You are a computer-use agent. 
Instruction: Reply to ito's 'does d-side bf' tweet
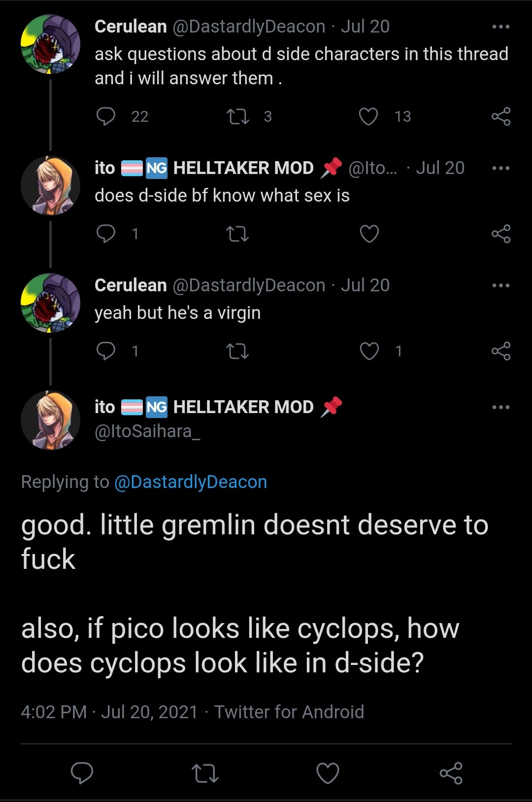(106, 234)
